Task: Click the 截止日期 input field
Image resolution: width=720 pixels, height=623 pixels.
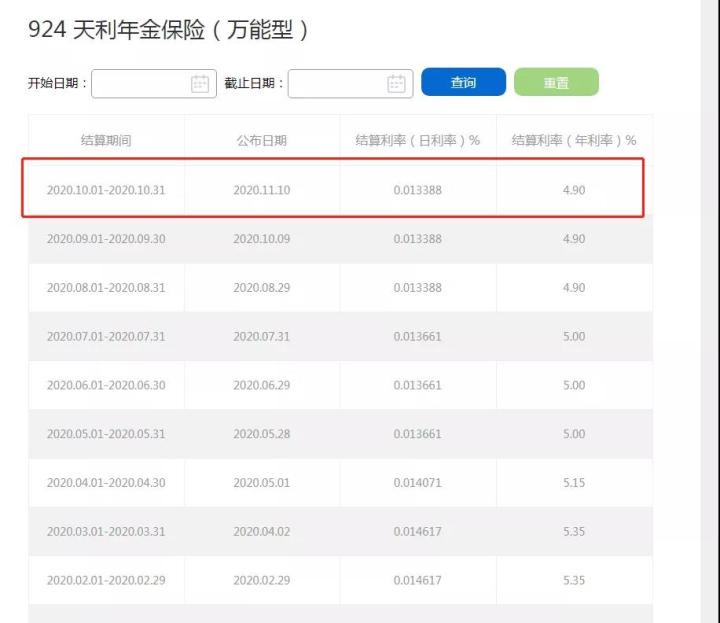Action: [350, 84]
